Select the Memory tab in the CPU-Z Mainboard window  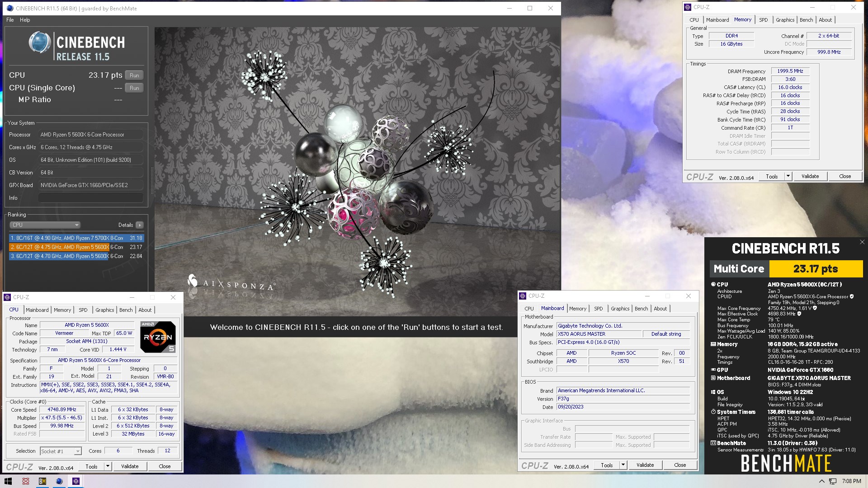click(x=577, y=309)
